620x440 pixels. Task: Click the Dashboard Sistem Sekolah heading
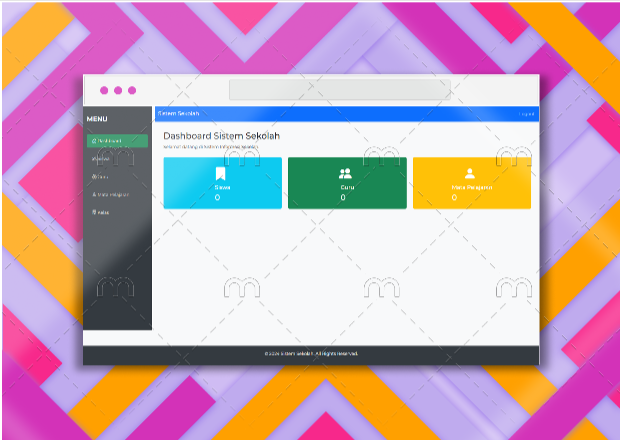click(221, 136)
